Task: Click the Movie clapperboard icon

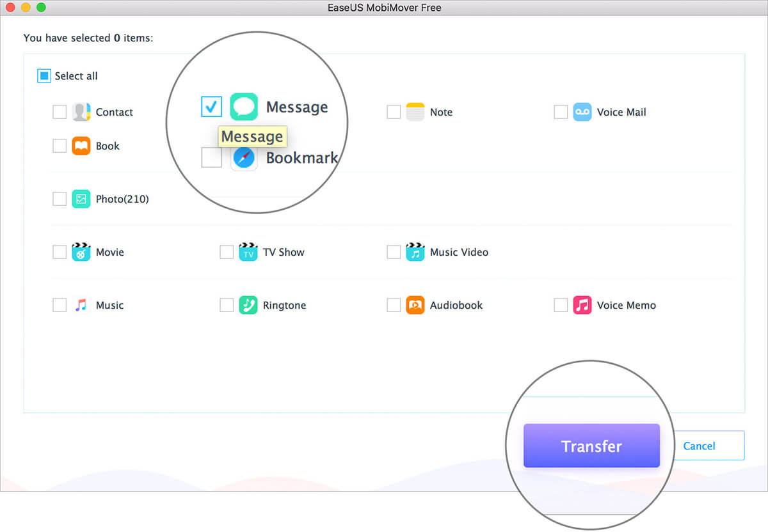Action: pyautogui.click(x=81, y=252)
